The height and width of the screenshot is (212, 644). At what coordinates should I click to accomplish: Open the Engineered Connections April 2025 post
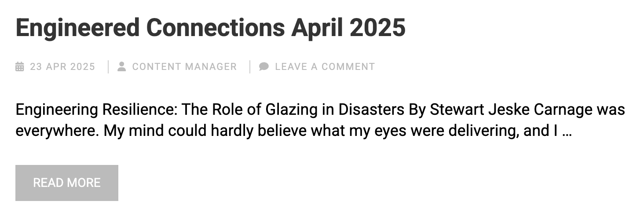pyautogui.click(x=210, y=28)
